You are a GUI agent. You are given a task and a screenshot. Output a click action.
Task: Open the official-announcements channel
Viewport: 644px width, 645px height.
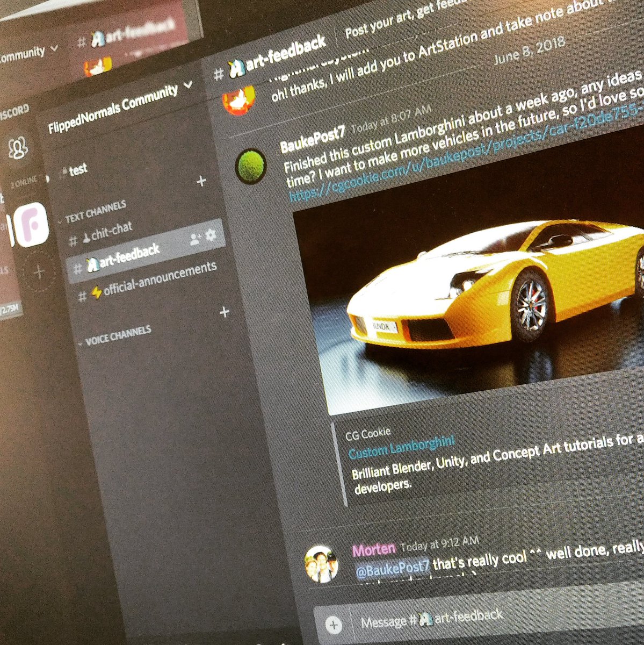coord(147,280)
